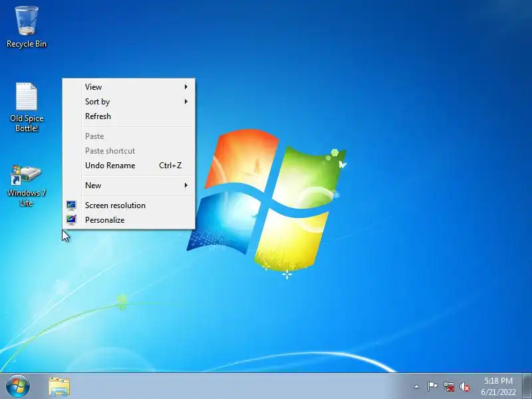The image size is (532, 399).
Task: Launch Windows Explorer from the taskbar
Action: click(x=59, y=386)
